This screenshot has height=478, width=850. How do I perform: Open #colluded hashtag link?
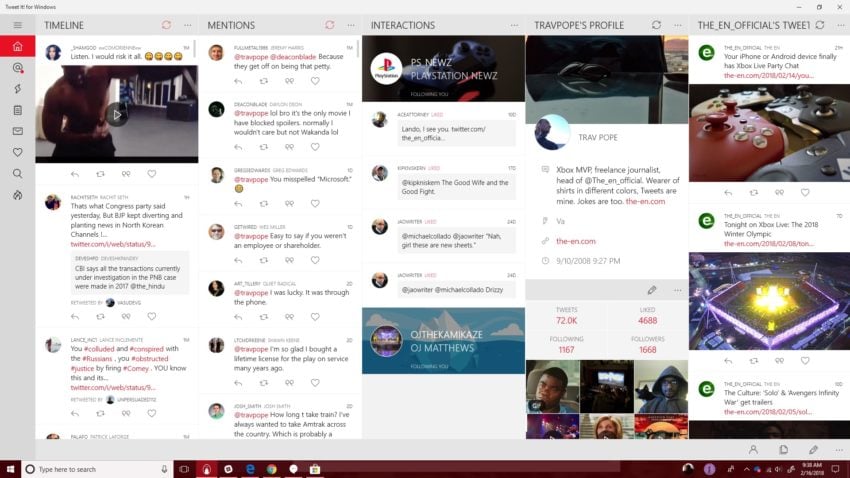click(x=99, y=349)
